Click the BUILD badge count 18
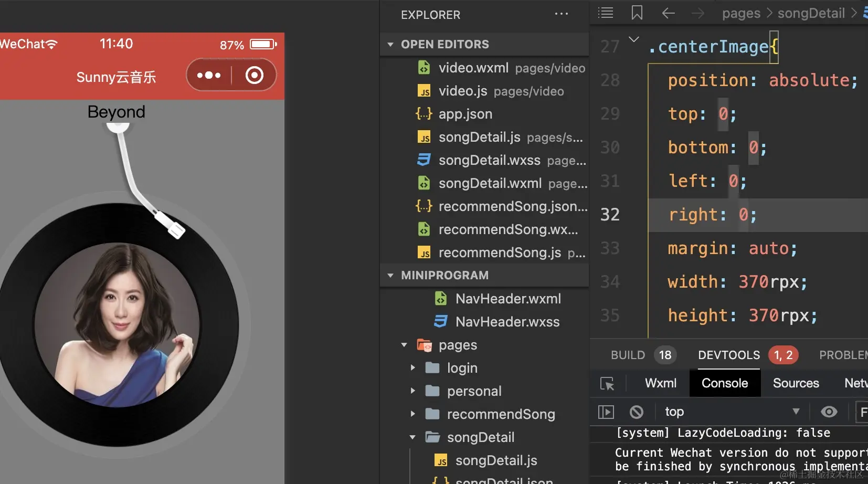868x484 pixels. point(665,355)
